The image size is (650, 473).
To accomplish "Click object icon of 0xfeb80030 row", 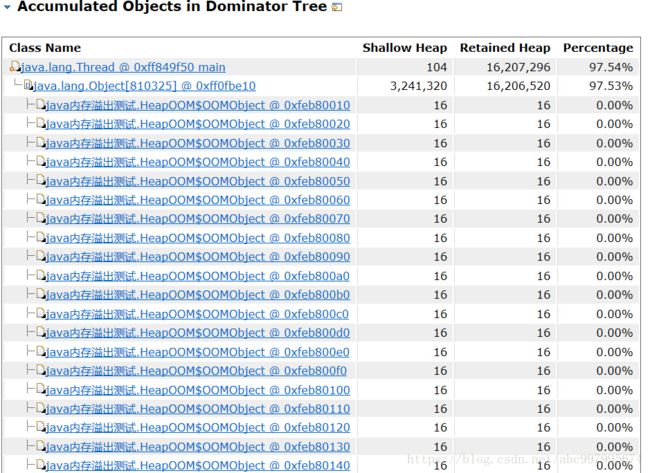I will [x=41, y=143].
